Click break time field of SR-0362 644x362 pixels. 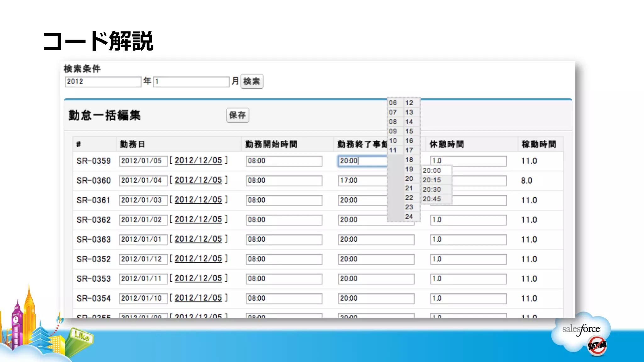tap(468, 220)
